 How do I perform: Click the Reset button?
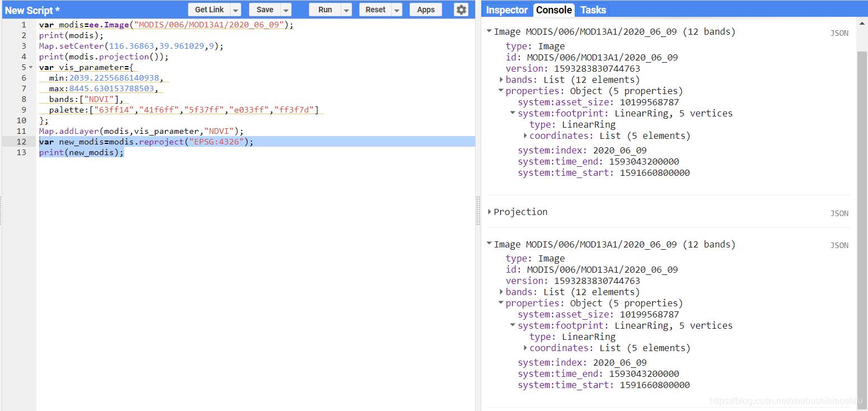[375, 10]
